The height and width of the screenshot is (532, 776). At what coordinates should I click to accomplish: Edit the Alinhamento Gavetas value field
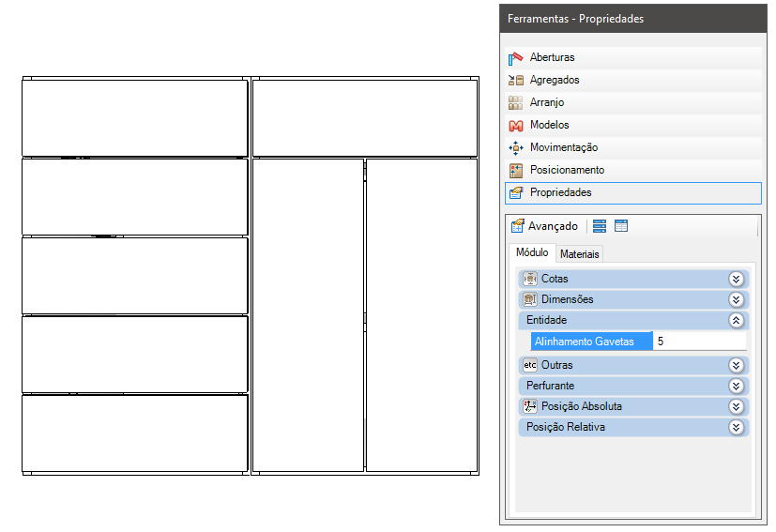700,342
